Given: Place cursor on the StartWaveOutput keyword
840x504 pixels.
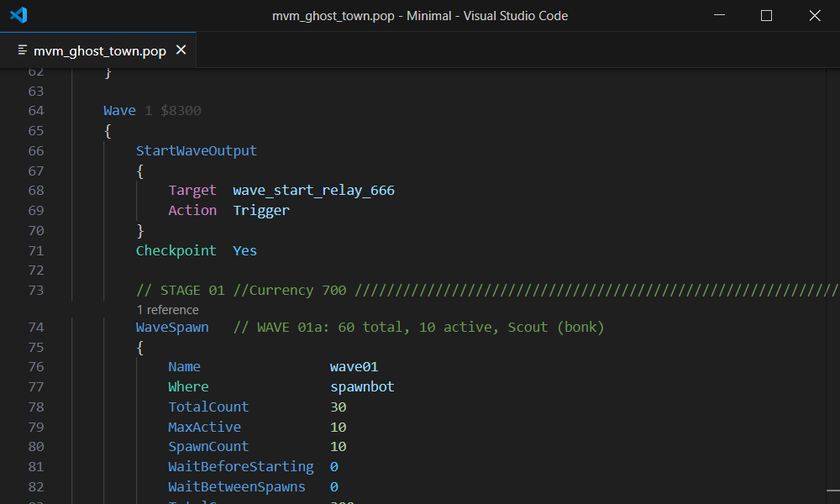Looking at the screenshot, I should (197, 151).
